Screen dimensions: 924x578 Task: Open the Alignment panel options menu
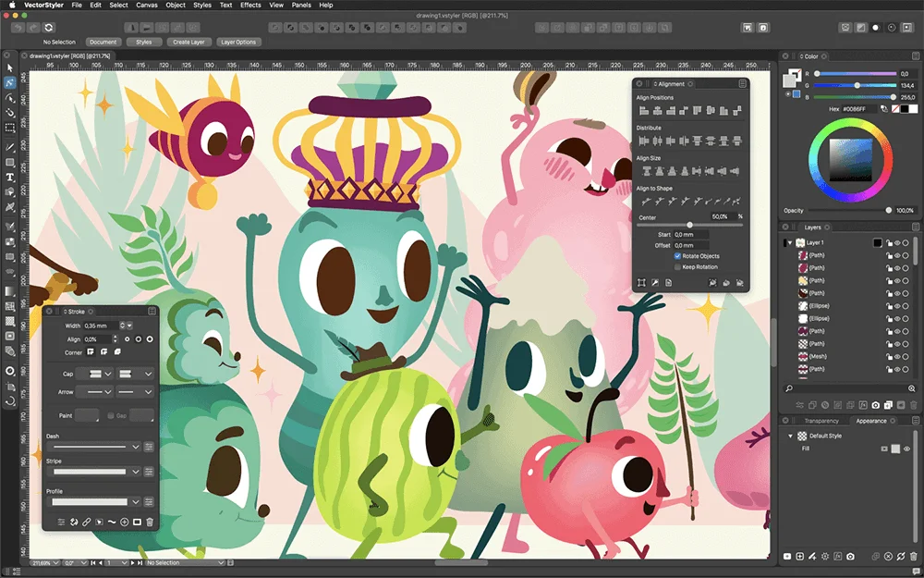point(742,83)
